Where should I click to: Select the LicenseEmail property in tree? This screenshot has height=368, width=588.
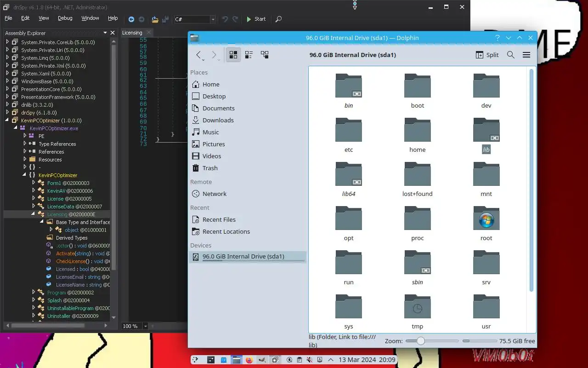tap(78, 277)
